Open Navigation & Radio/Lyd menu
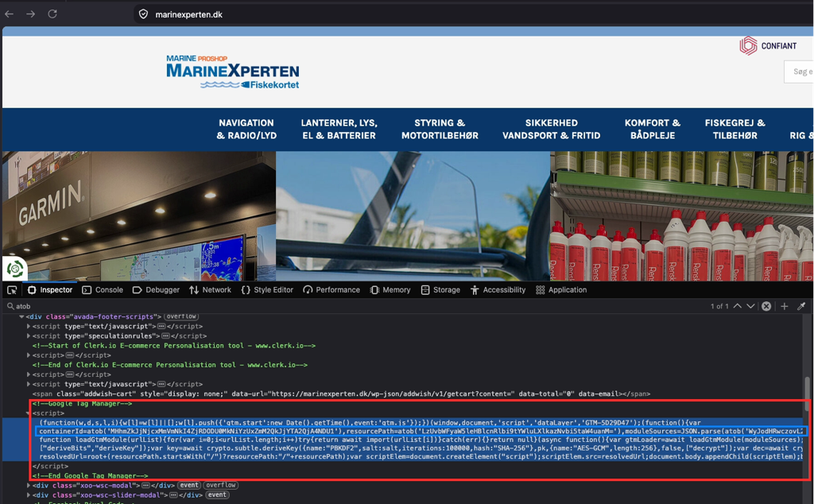Screen dimensions: 814x504 point(246,130)
